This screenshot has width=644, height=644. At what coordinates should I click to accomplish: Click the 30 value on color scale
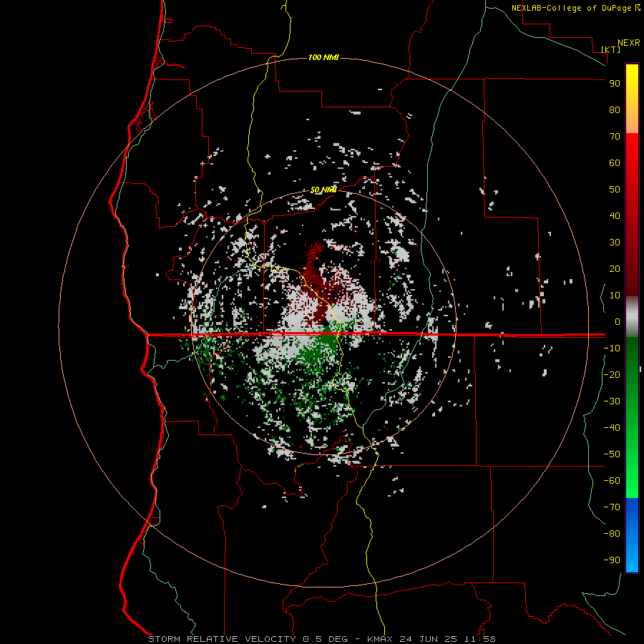tap(615, 243)
